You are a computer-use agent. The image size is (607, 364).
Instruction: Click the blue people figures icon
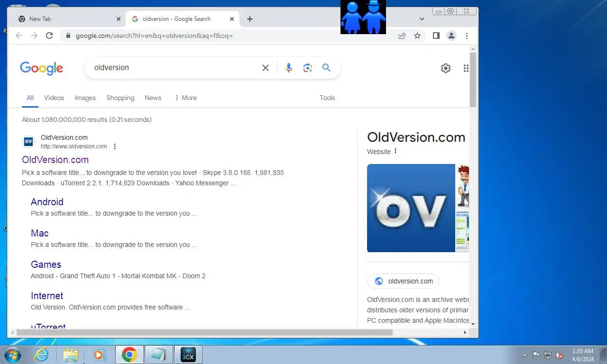[363, 17]
